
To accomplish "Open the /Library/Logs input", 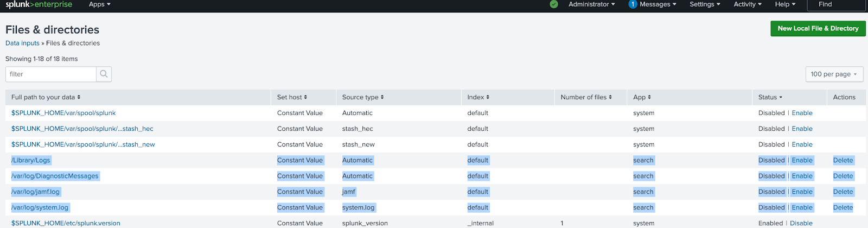I will (x=31, y=160).
